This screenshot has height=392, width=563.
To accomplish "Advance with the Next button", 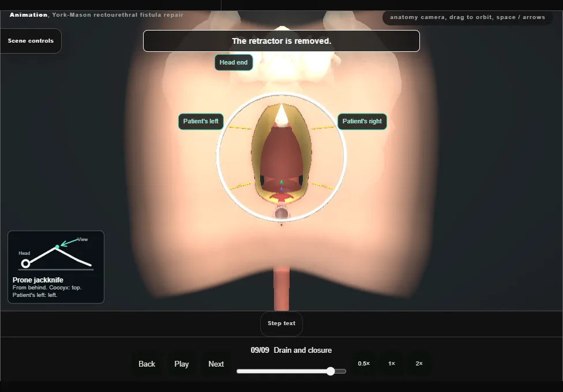I will pyautogui.click(x=216, y=364).
